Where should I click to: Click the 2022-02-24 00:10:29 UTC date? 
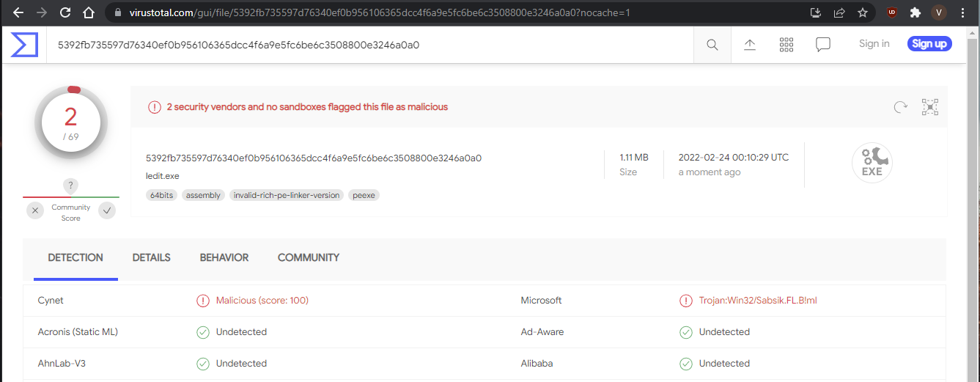[x=734, y=157]
